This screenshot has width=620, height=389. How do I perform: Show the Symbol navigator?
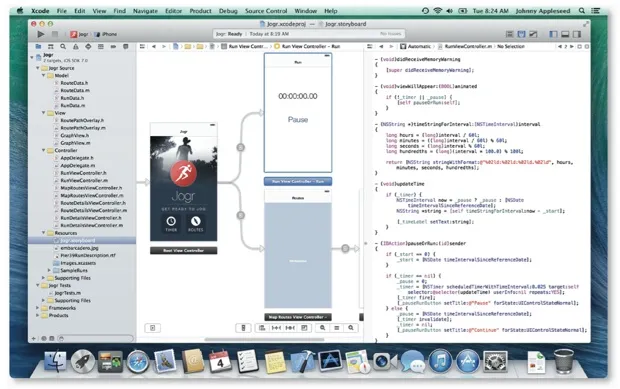click(51, 47)
